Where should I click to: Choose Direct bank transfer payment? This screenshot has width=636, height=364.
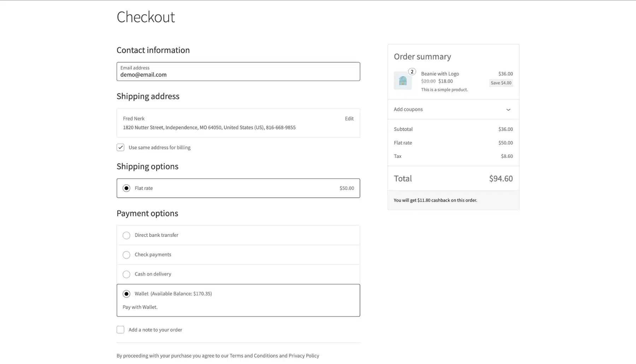[126, 235]
